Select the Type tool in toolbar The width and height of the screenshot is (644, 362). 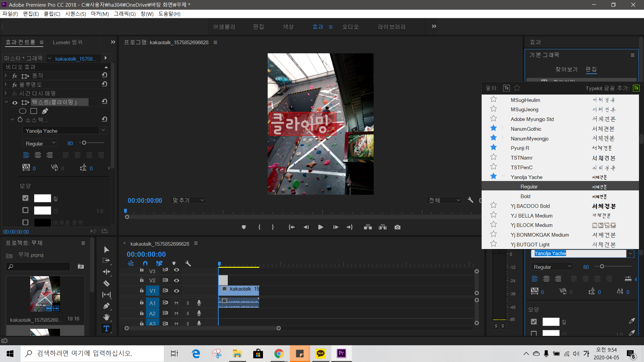[106, 329]
